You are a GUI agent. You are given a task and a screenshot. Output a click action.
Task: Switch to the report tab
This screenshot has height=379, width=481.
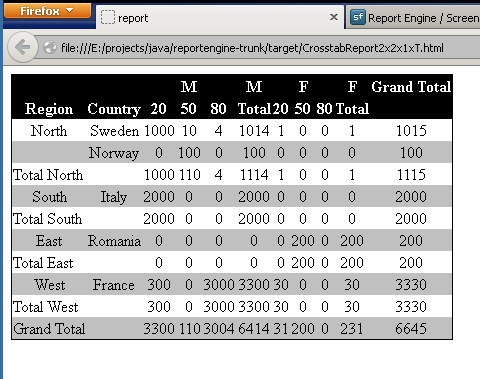(220, 17)
